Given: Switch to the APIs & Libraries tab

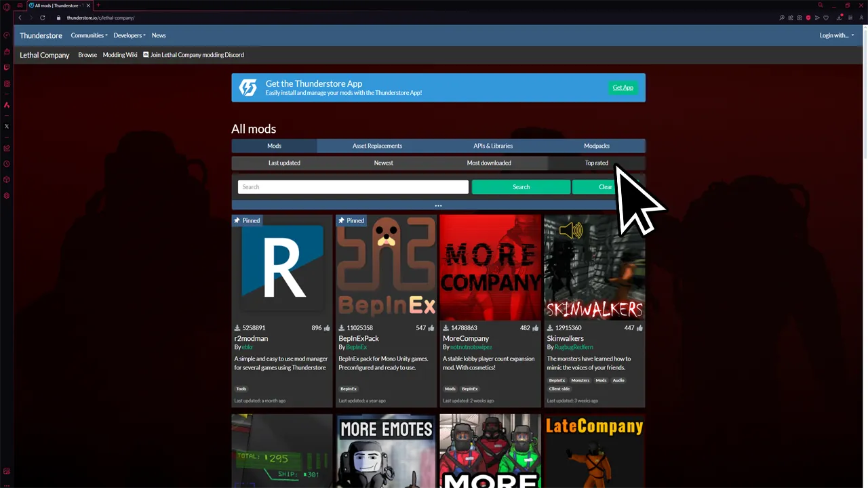Looking at the screenshot, I should click(493, 146).
